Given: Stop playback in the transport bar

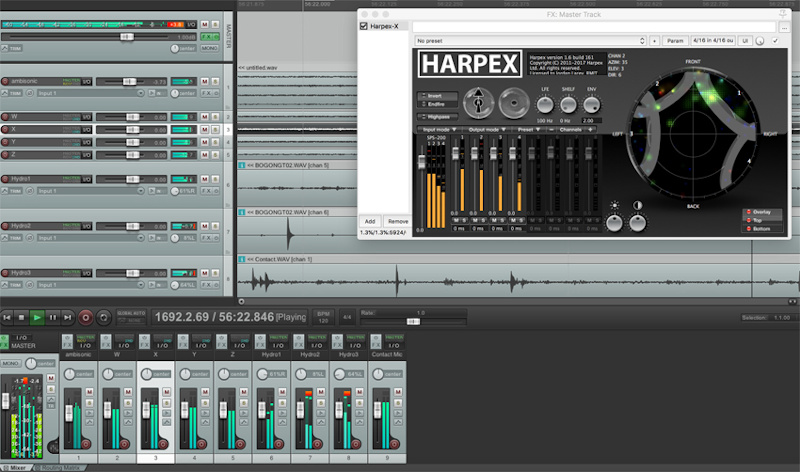Looking at the screenshot, I should point(21,317).
